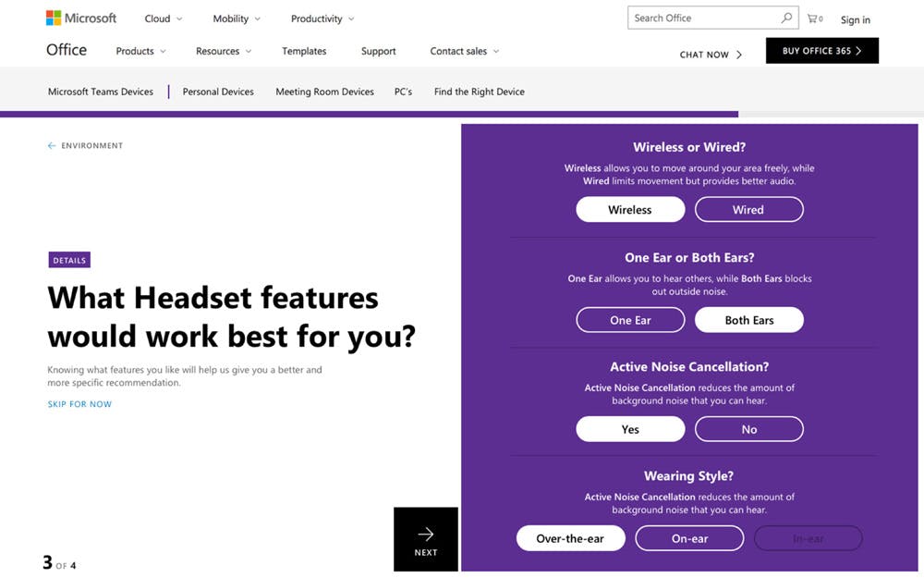The image size is (924, 578).
Task: Click the Next arrow button
Action: [x=425, y=539]
